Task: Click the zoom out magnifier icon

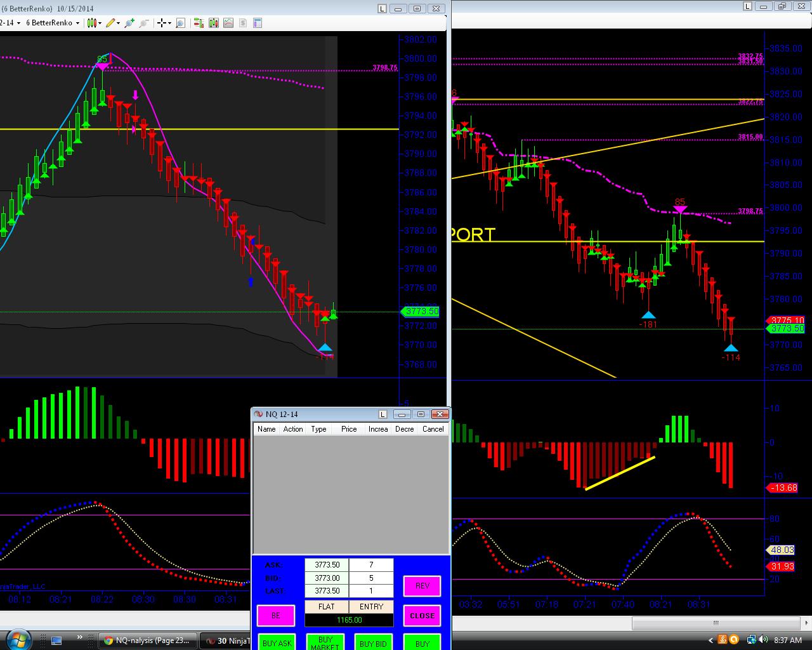Action: click(x=144, y=23)
